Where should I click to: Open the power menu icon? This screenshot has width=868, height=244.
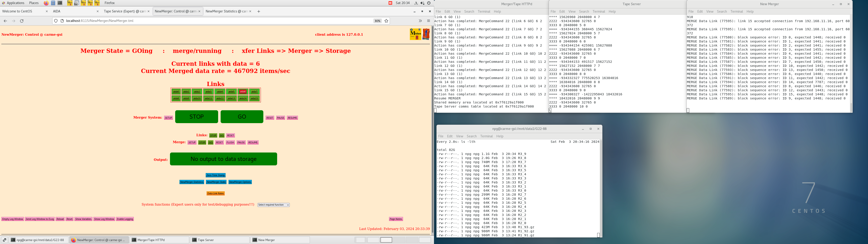point(429,3)
